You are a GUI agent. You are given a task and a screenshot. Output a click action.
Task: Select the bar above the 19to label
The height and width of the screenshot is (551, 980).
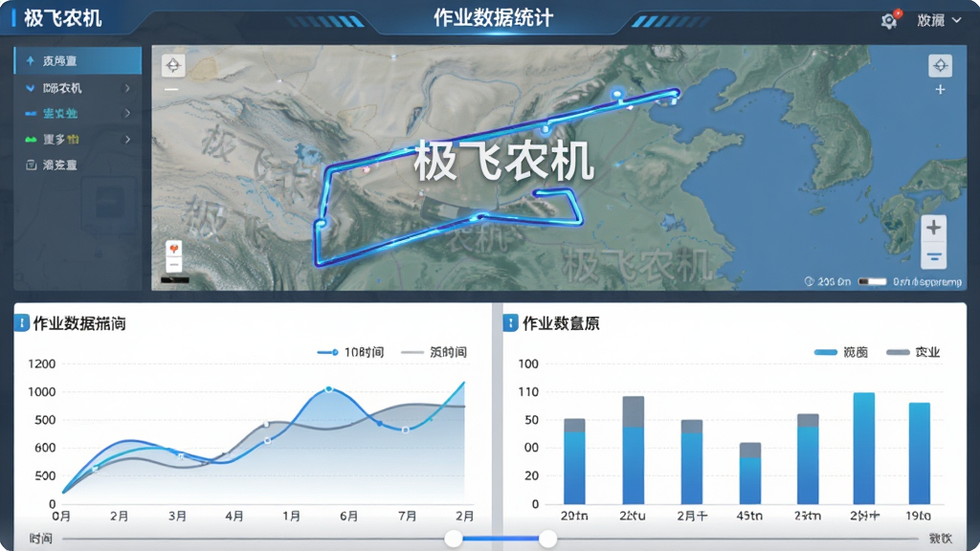920,453
